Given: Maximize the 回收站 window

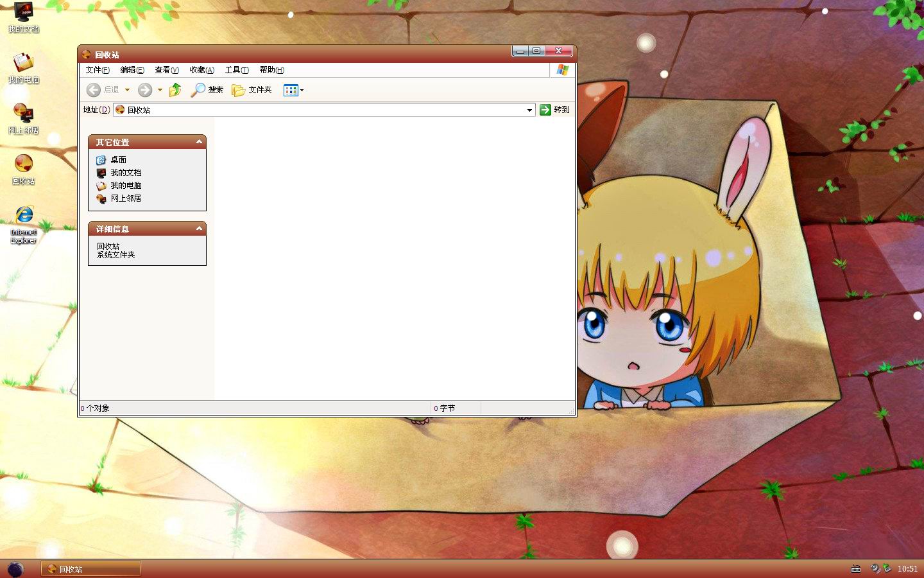Looking at the screenshot, I should (x=536, y=51).
